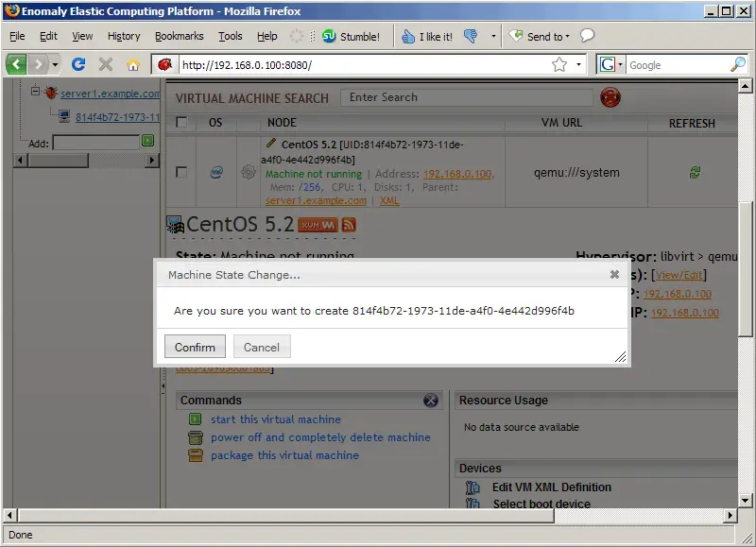Reload the page with the refresh icon
756x547 pixels.
78,64
